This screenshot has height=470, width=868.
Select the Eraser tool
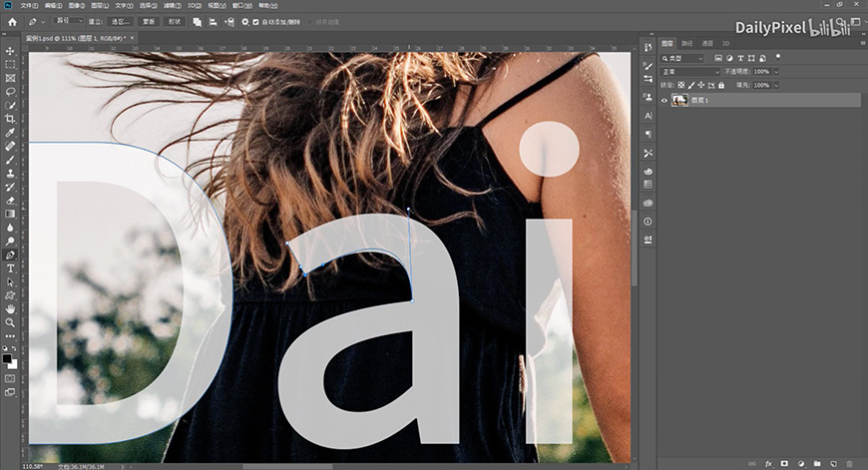tap(10, 201)
